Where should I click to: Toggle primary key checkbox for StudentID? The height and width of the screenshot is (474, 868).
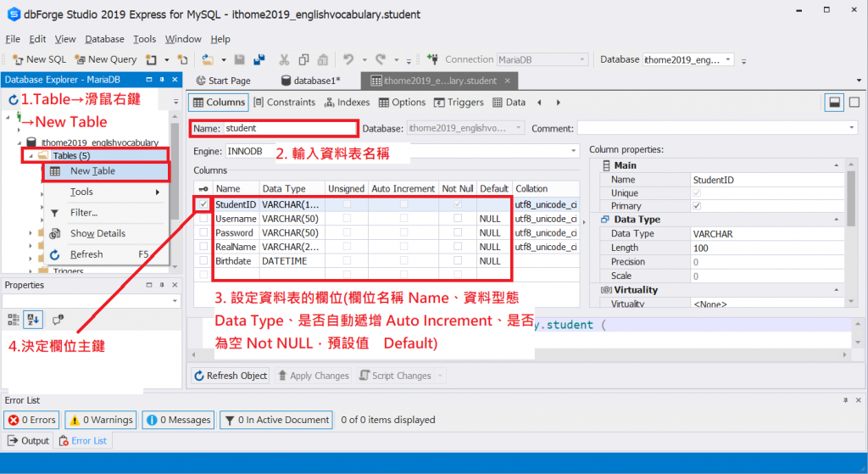click(x=203, y=204)
